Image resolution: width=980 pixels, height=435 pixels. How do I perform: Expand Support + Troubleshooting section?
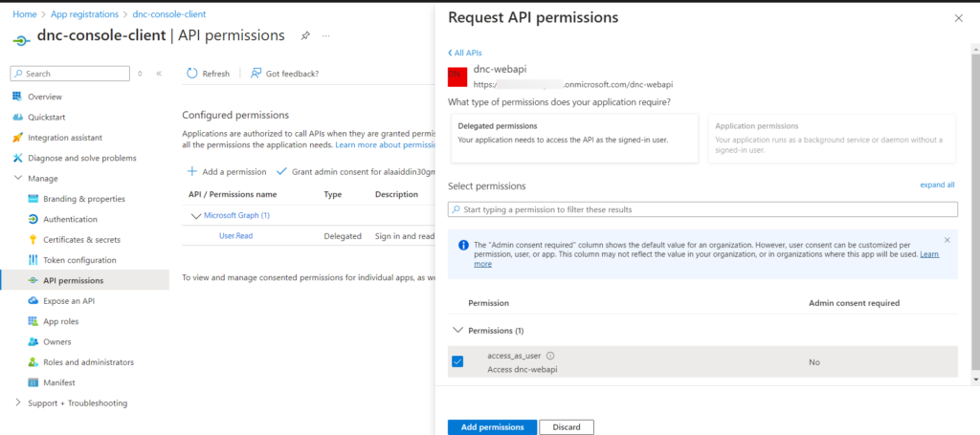pyautogui.click(x=17, y=403)
